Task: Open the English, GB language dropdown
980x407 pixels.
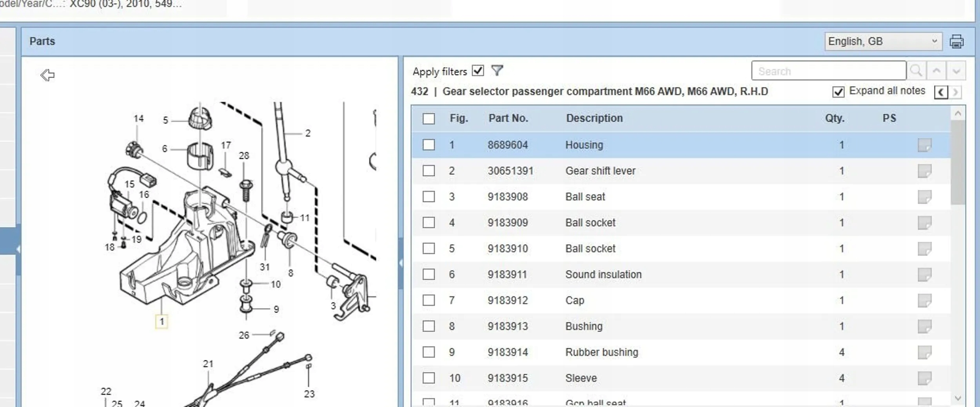Action: point(883,41)
